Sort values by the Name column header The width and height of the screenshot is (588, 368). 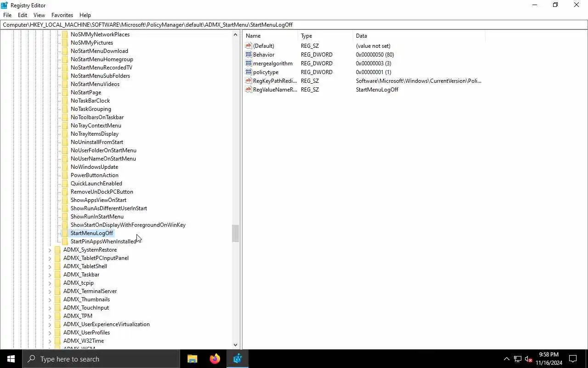point(271,36)
